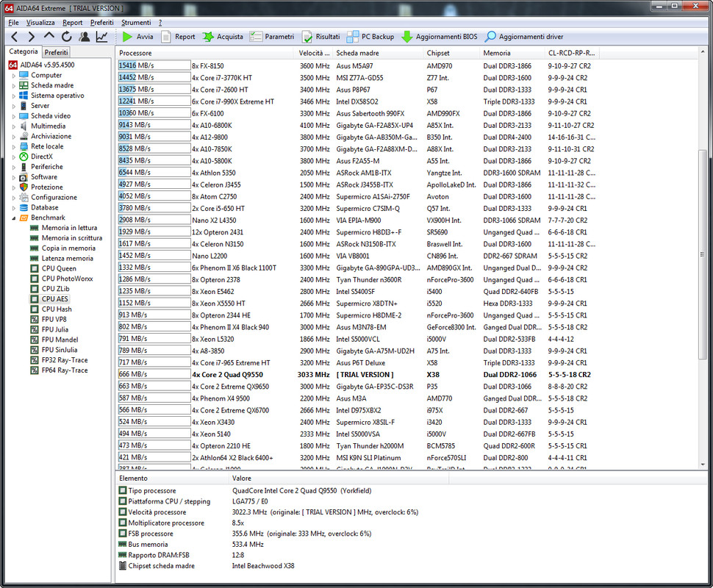Open FP32 Ray-Trace benchmark
Image resolution: width=713 pixels, height=588 pixels.
click(65, 360)
